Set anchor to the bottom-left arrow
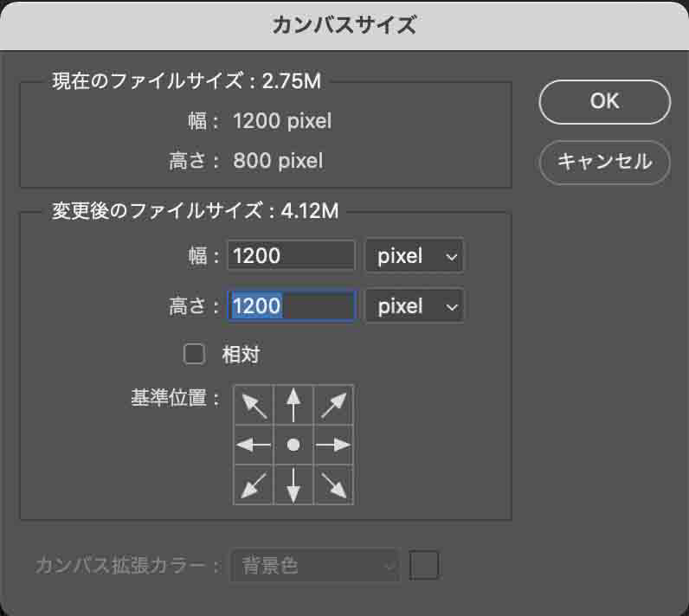Image resolution: width=689 pixels, height=616 pixels. tap(254, 484)
